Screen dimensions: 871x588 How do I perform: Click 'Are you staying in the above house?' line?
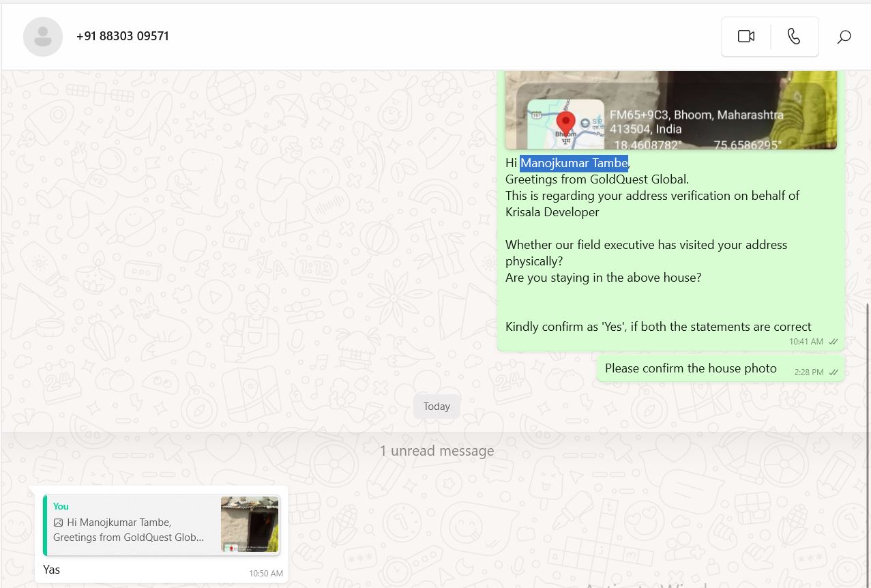coord(604,278)
